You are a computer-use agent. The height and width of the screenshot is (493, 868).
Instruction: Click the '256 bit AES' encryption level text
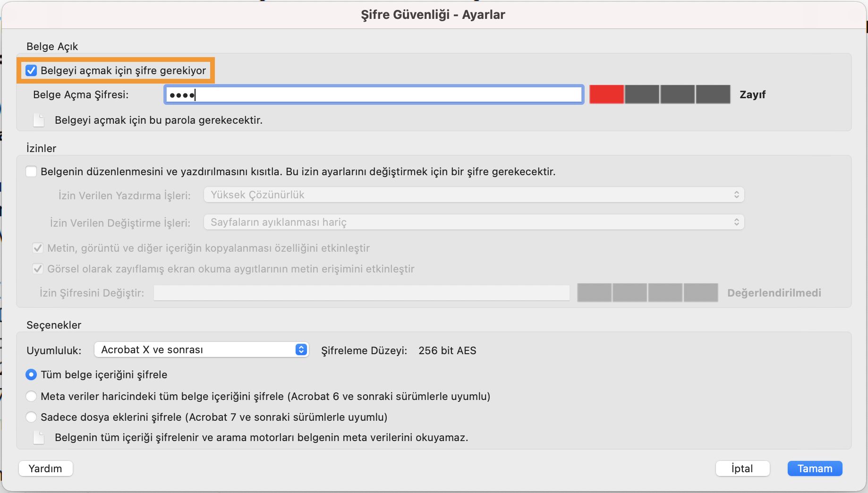(447, 350)
